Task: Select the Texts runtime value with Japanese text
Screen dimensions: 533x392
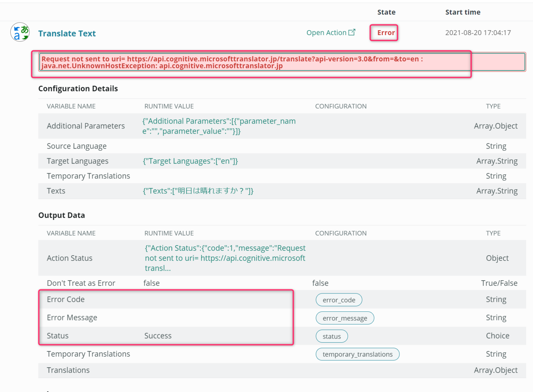Action: point(198,191)
